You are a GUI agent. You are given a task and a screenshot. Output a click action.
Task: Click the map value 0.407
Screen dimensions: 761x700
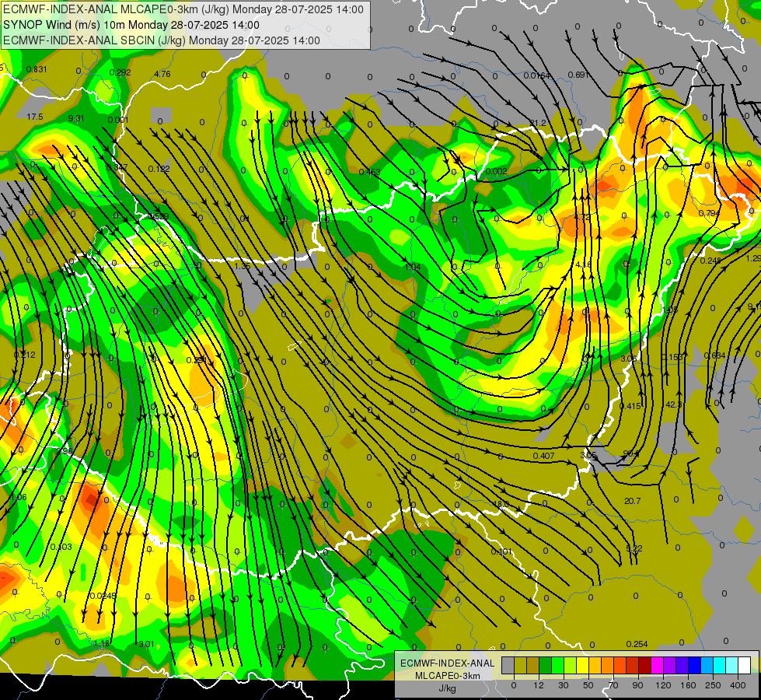click(543, 456)
